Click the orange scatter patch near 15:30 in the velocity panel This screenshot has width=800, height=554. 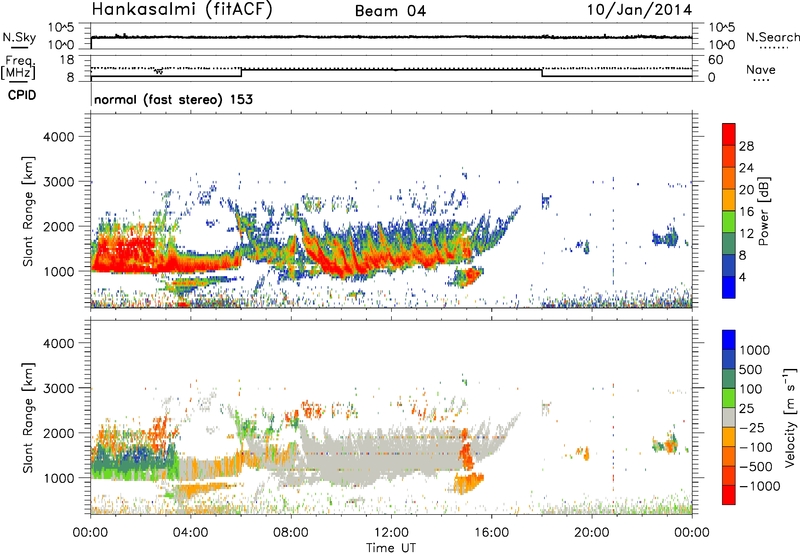[x=468, y=482]
